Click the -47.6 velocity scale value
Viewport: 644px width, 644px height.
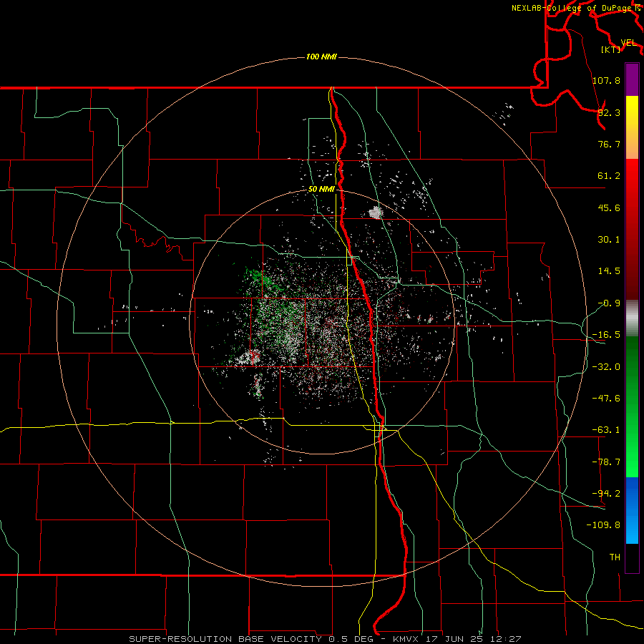click(x=606, y=399)
